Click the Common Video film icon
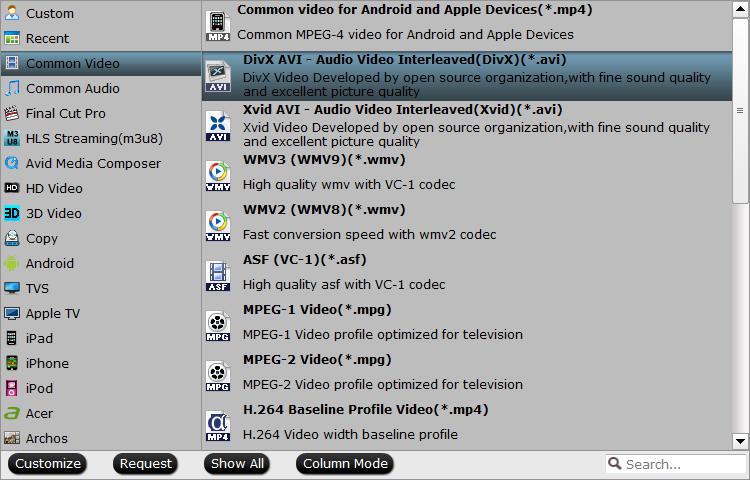This screenshot has height=480, width=750. click(x=12, y=63)
